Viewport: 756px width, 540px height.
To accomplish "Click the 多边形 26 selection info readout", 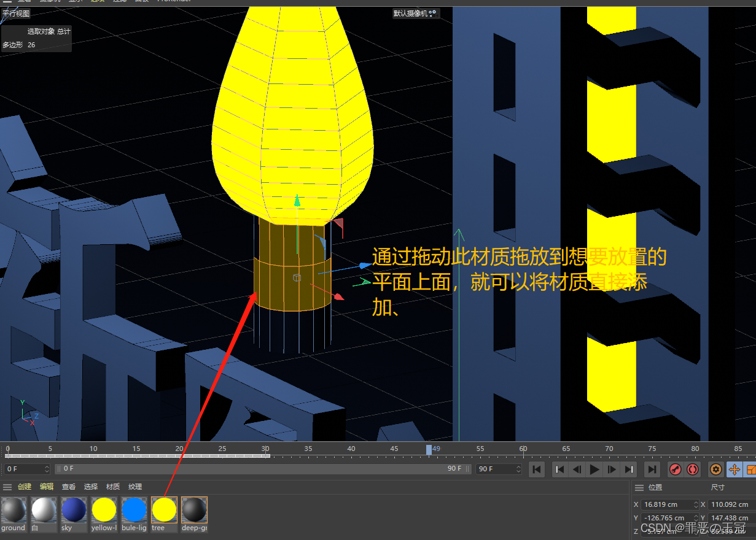I will tap(19, 45).
